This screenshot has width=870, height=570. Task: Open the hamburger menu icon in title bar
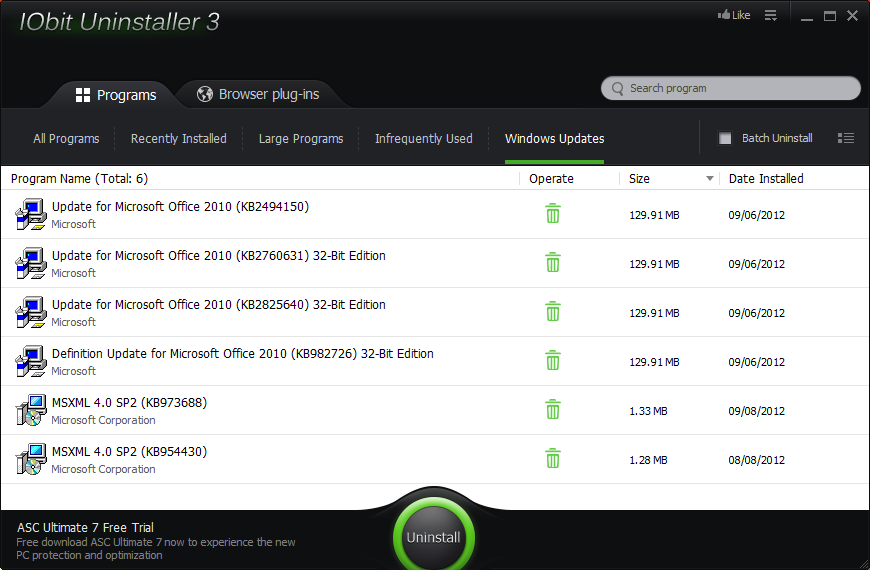(x=771, y=16)
